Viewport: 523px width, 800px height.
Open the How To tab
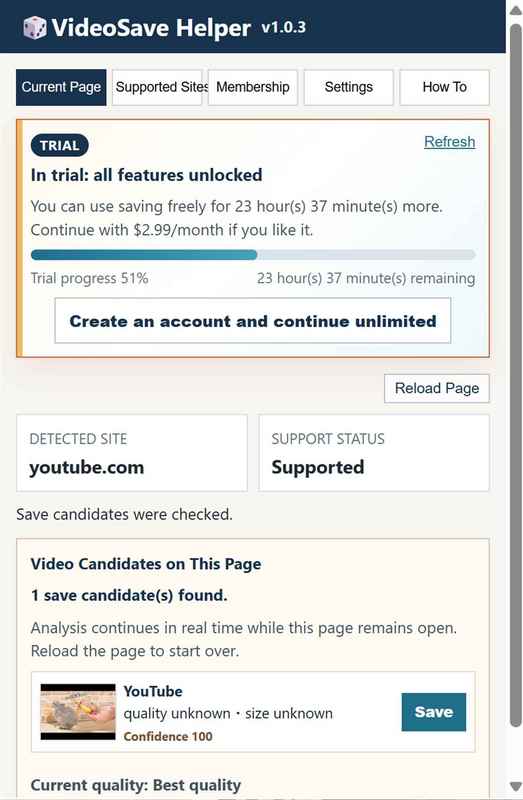click(444, 87)
